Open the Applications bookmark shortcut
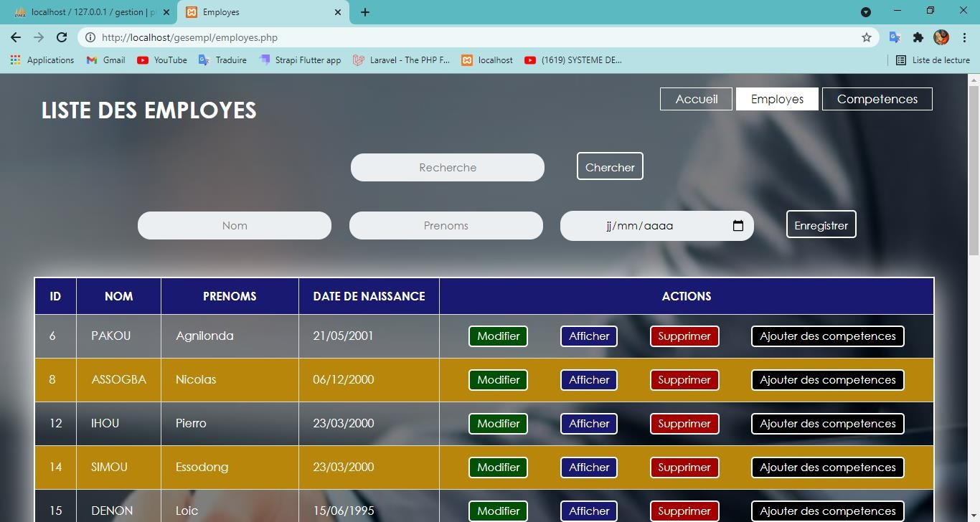The width and height of the screenshot is (980, 522). tap(42, 60)
